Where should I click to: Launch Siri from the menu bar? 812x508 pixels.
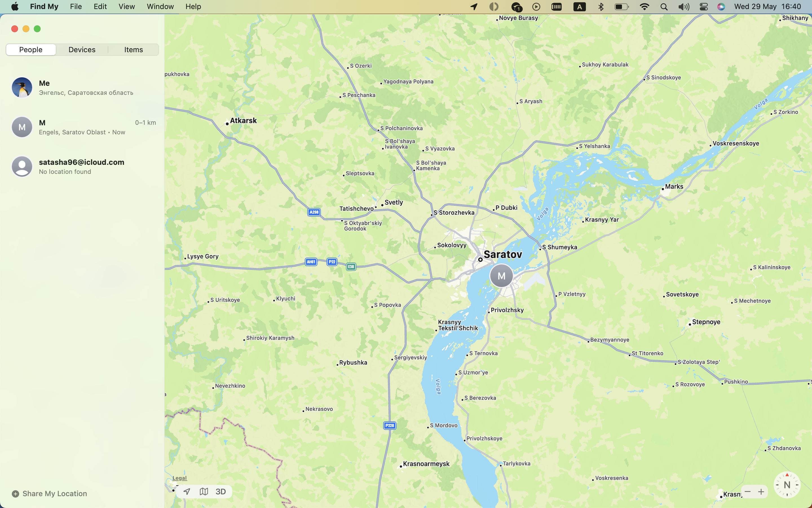coord(721,6)
